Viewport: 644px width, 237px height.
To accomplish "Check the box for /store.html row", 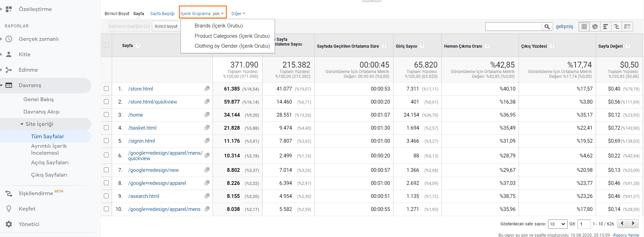I will (106, 88).
